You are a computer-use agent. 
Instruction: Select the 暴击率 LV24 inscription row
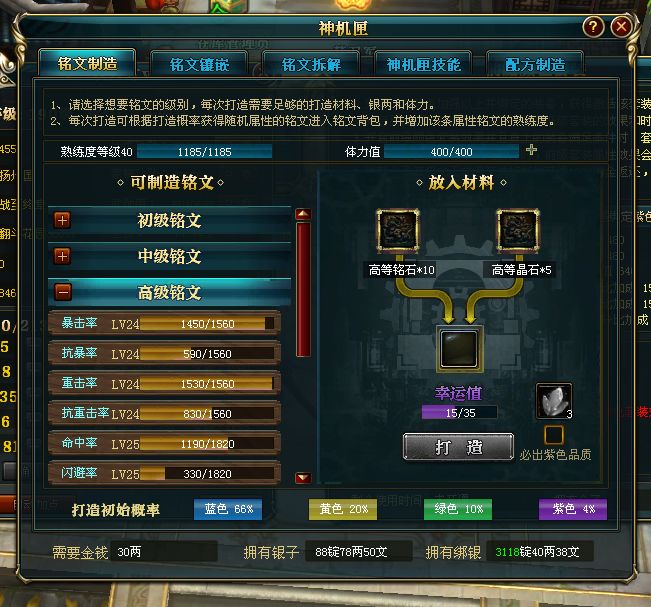click(x=164, y=323)
